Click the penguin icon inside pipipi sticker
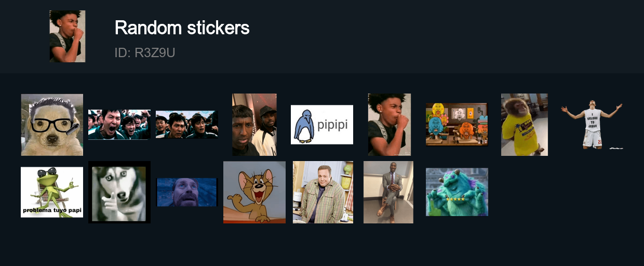 [x=304, y=126]
